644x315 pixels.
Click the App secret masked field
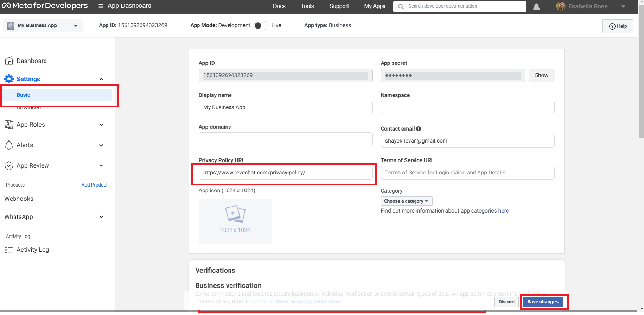[453, 75]
